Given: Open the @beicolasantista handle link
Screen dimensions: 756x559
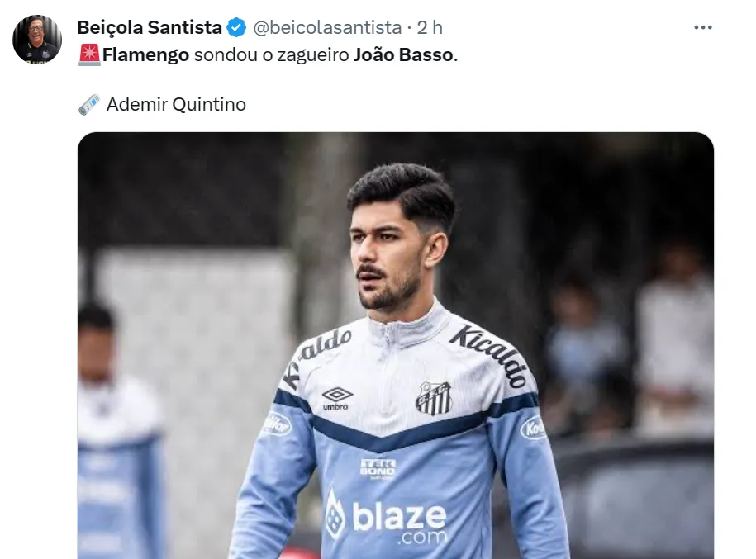Looking at the screenshot, I should 327,27.
